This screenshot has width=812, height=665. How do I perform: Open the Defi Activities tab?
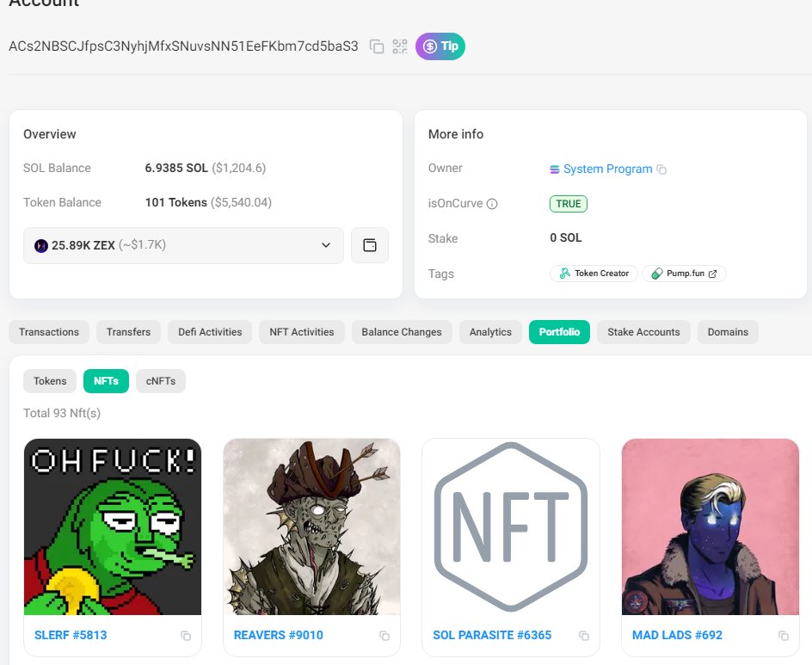[x=210, y=332]
